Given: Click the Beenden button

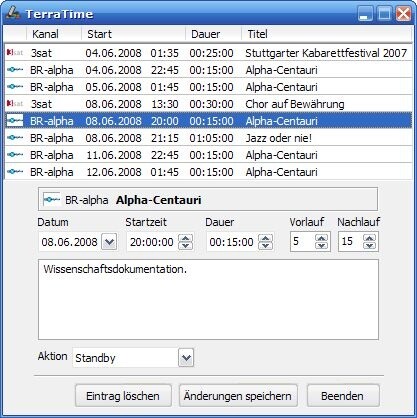Looking at the screenshot, I should click(x=343, y=396).
